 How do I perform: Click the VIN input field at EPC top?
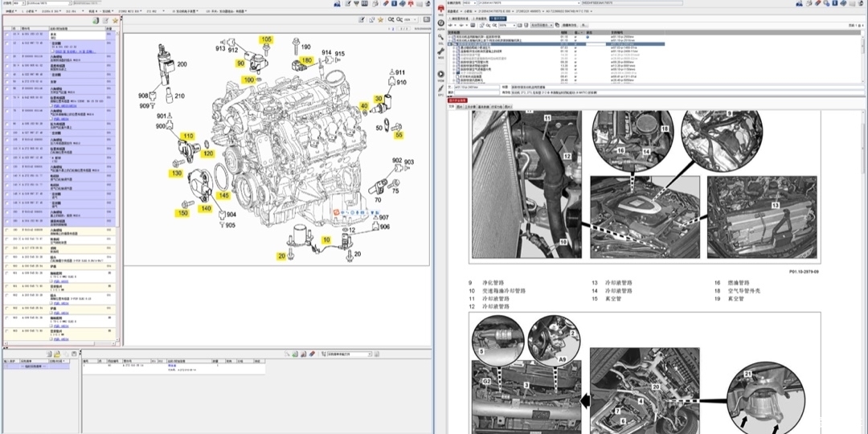tap(48, 3)
